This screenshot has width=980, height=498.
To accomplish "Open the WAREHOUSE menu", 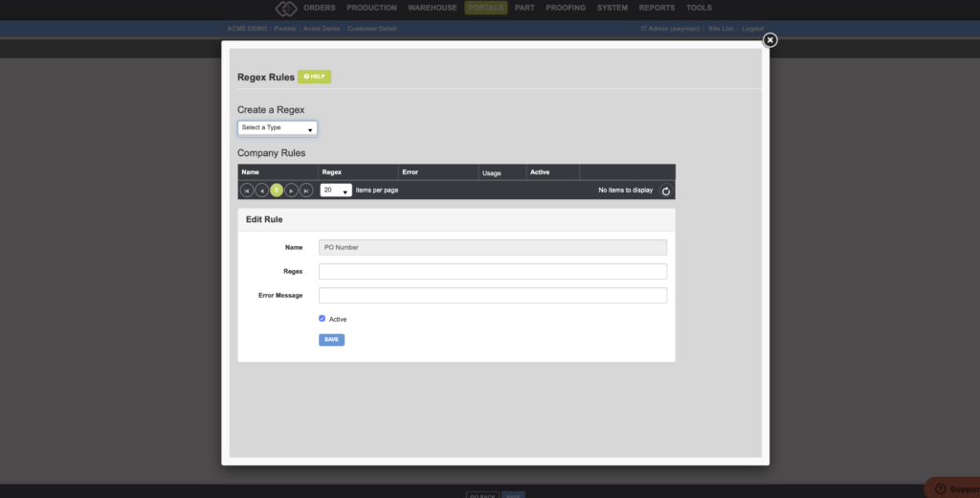I will pyautogui.click(x=433, y=8).
